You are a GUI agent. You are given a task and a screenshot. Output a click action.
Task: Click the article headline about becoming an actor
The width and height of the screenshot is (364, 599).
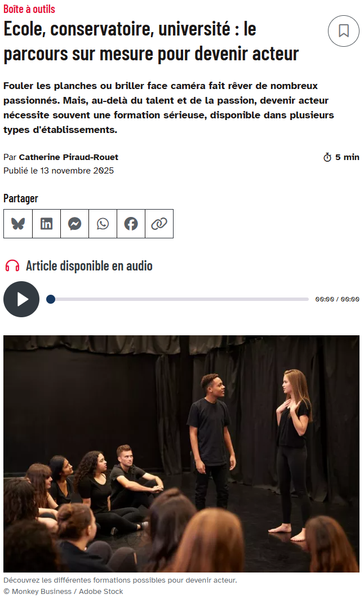coord(151,41)
